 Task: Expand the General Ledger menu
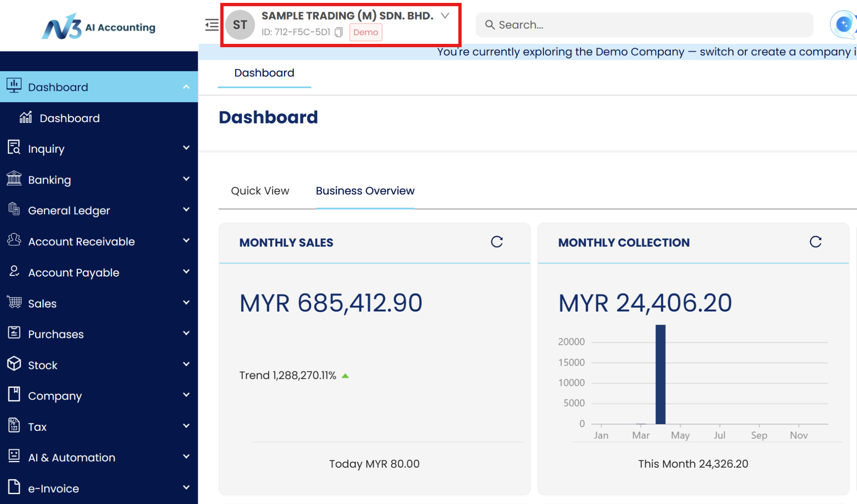186,210
